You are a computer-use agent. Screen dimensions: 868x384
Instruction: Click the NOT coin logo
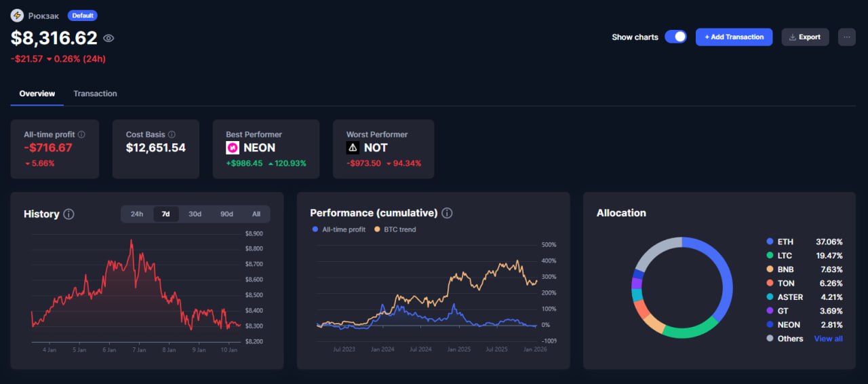[x=353, y=147]
